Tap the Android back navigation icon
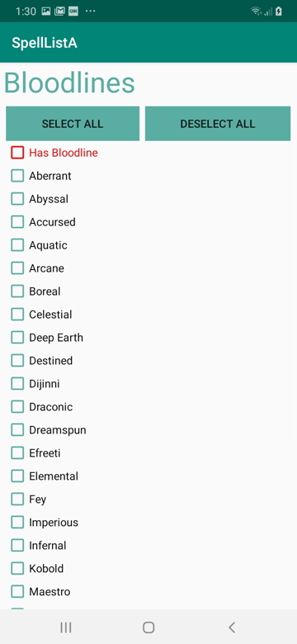This screenshot has height=644, width=297. (x=232, y=627)
